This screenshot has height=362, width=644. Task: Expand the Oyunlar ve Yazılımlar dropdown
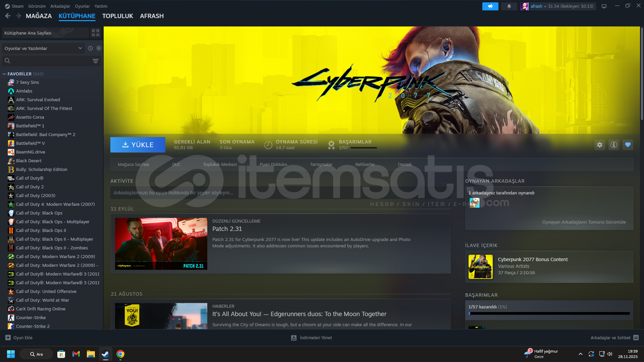(43, 48)
